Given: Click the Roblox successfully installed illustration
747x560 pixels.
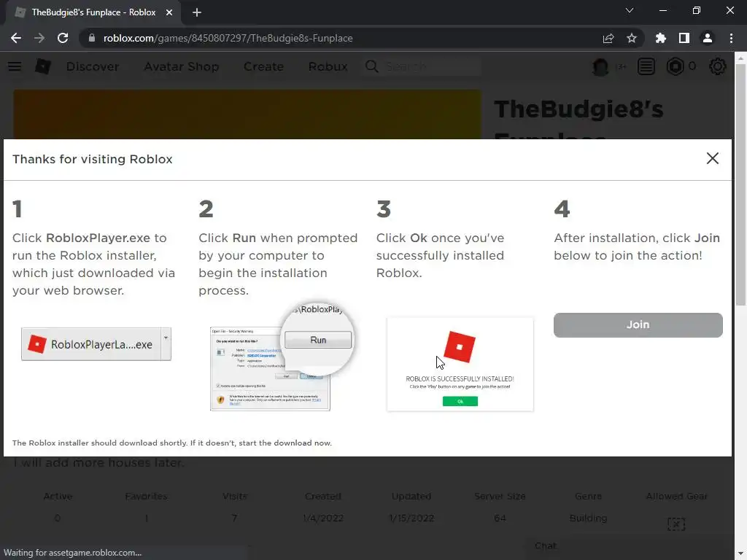Looking at the screenshot, I should pos(460,365).
